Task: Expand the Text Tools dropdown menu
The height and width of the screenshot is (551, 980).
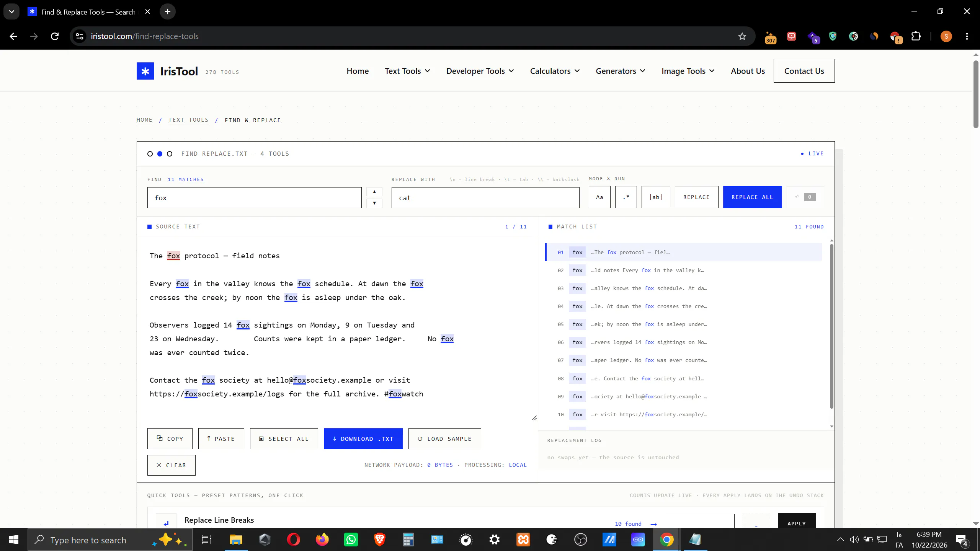Action: tap(407, 71)
